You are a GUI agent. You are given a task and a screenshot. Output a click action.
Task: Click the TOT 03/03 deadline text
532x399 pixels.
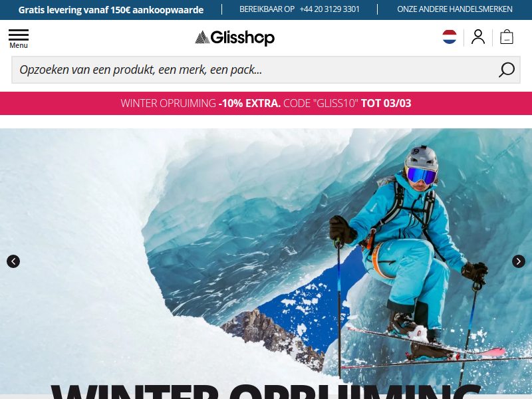click(x=386, y=103)
